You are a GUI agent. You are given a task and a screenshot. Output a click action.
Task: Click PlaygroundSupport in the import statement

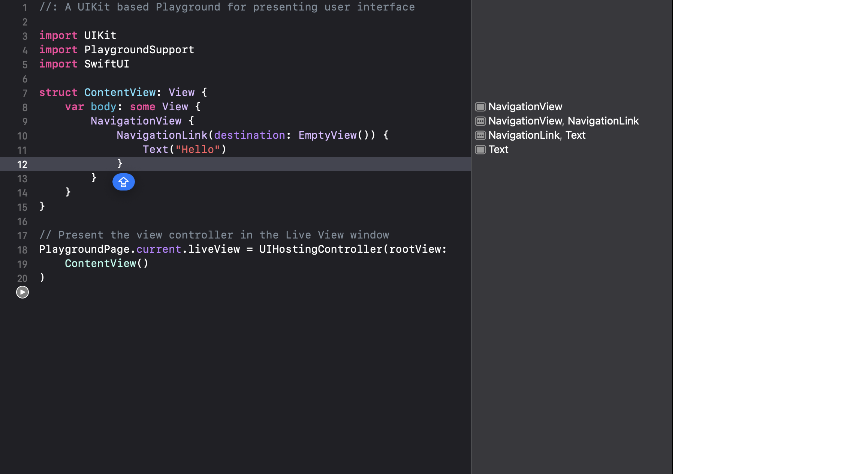pyautogui.click(x=139, y=50)
